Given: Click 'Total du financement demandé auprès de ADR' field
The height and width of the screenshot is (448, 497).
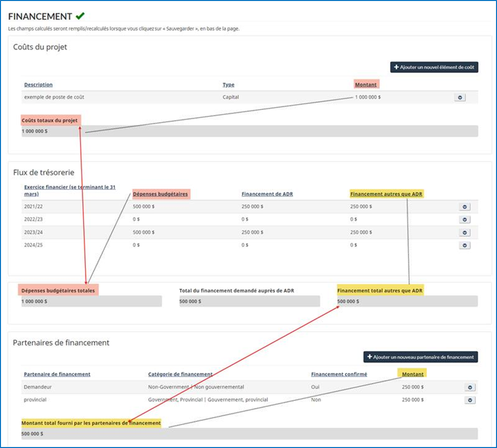Looking at the screenshot, I should (249, 301).
